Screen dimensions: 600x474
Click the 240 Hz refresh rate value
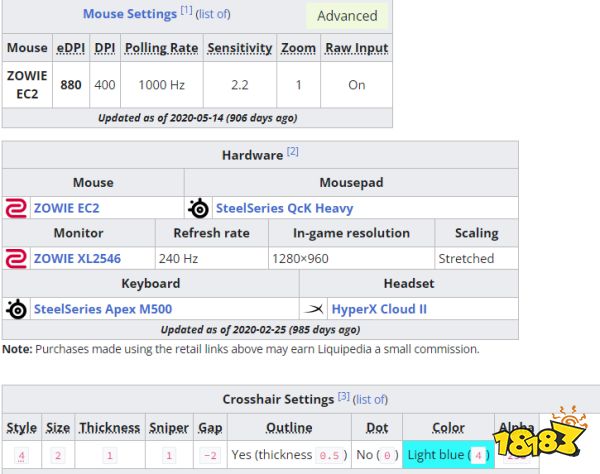coord(178,259)
